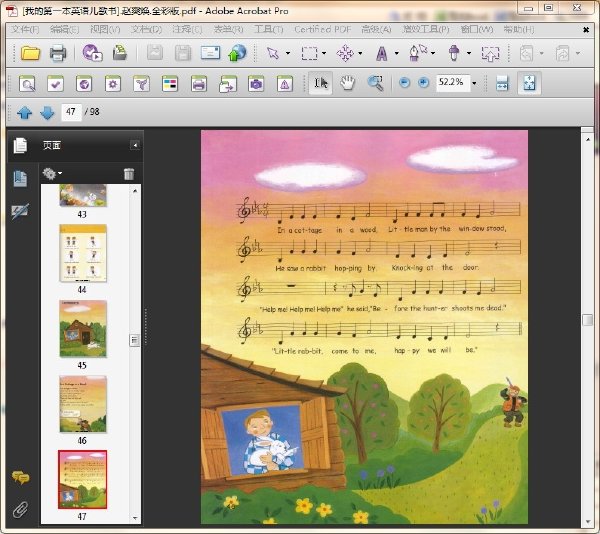Click the page number field showing 47

click(71, 112)
